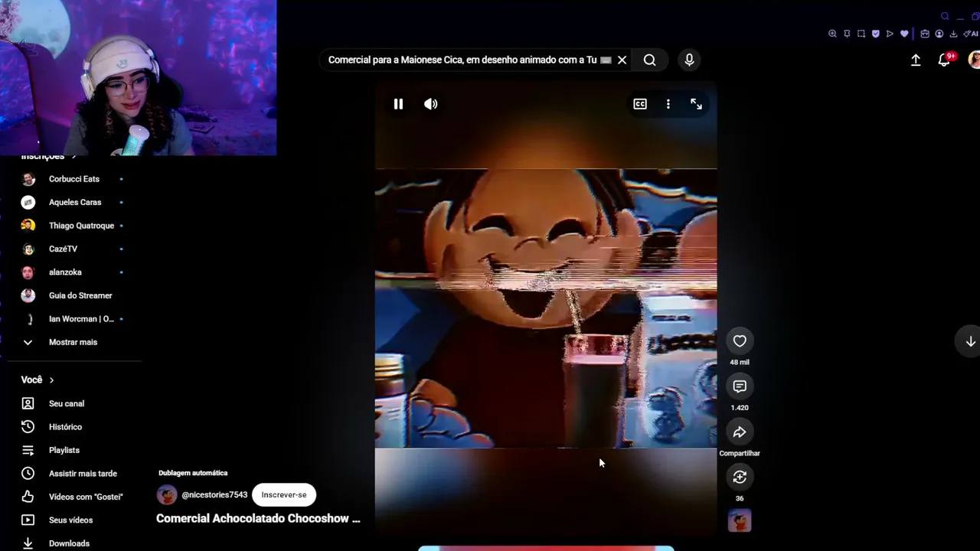Open the notifications bell
The width and height of the screenshot is (980, 551).
(x=945, y=60)
